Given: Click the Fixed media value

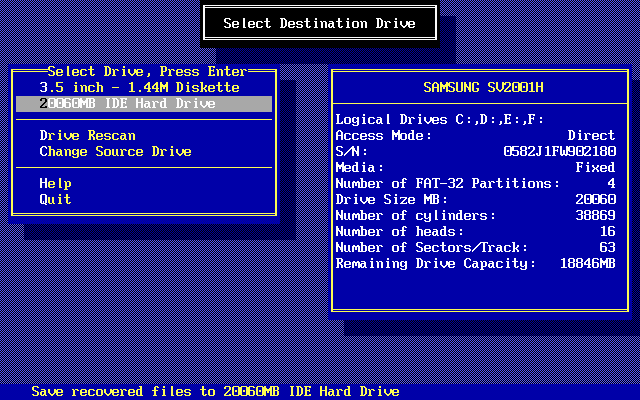Looking at the screenshot, I should (x=596, y=167).
